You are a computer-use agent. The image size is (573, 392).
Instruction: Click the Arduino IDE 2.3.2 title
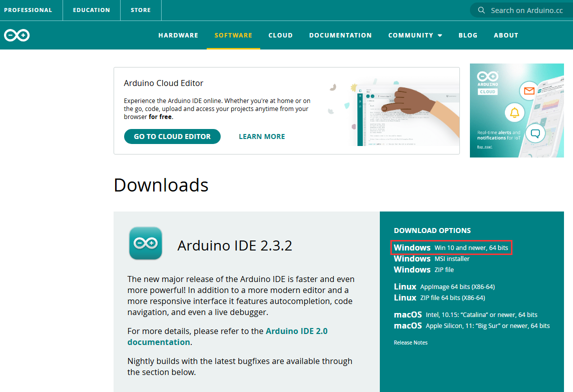click(235, 245)
